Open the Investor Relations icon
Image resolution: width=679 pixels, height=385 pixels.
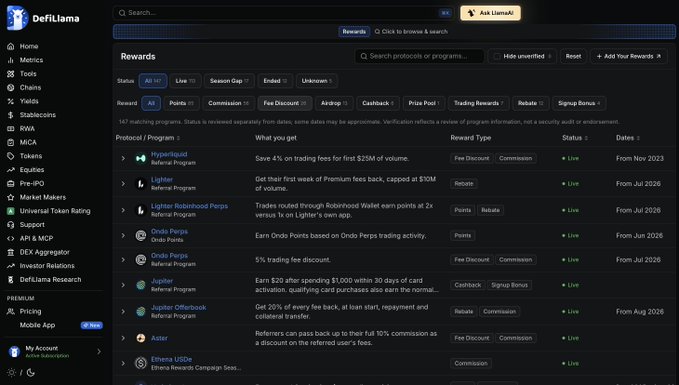tap(11, 266)
